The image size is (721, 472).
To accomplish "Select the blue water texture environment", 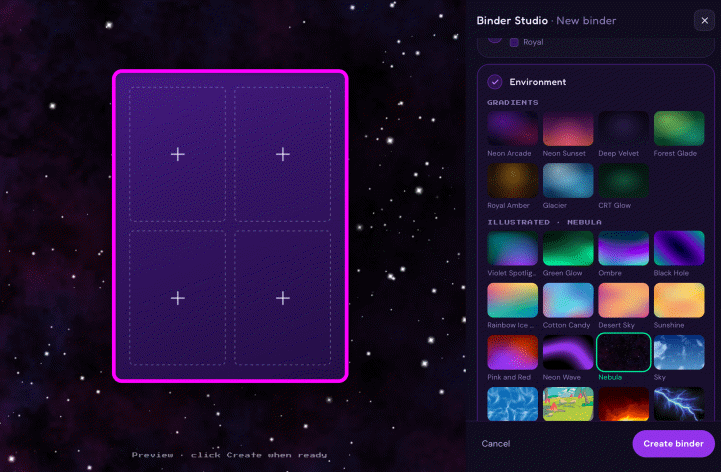I will [x=512, y=404].
